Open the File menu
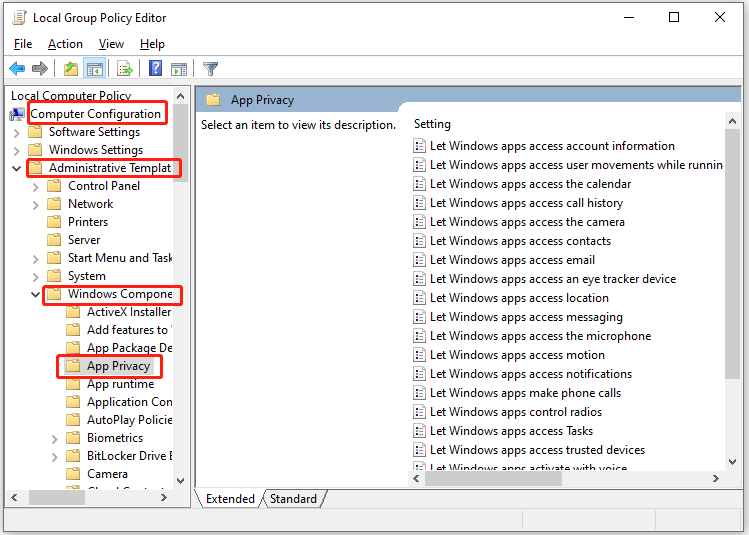This screenshot has height=535, width=749. point(23,44)
